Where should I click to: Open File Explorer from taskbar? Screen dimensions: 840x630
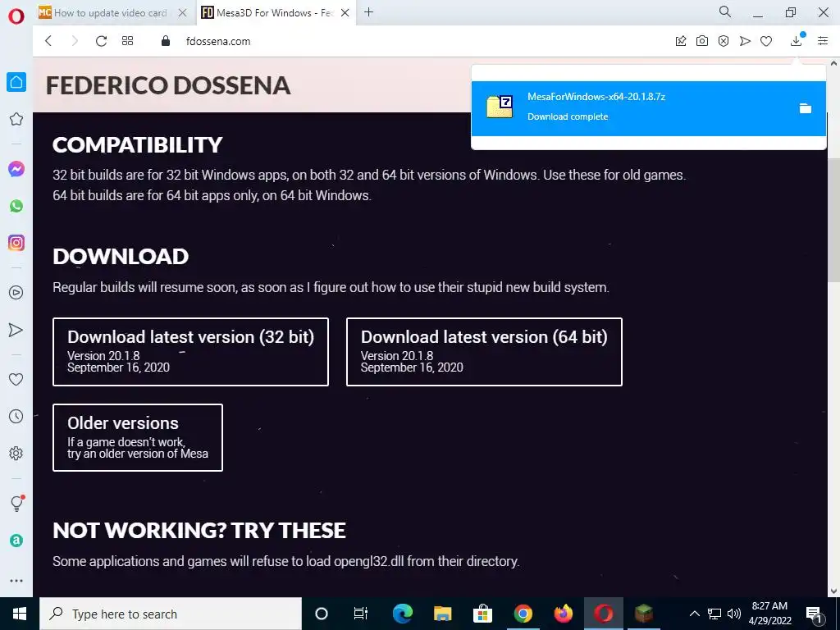point(442,614)
